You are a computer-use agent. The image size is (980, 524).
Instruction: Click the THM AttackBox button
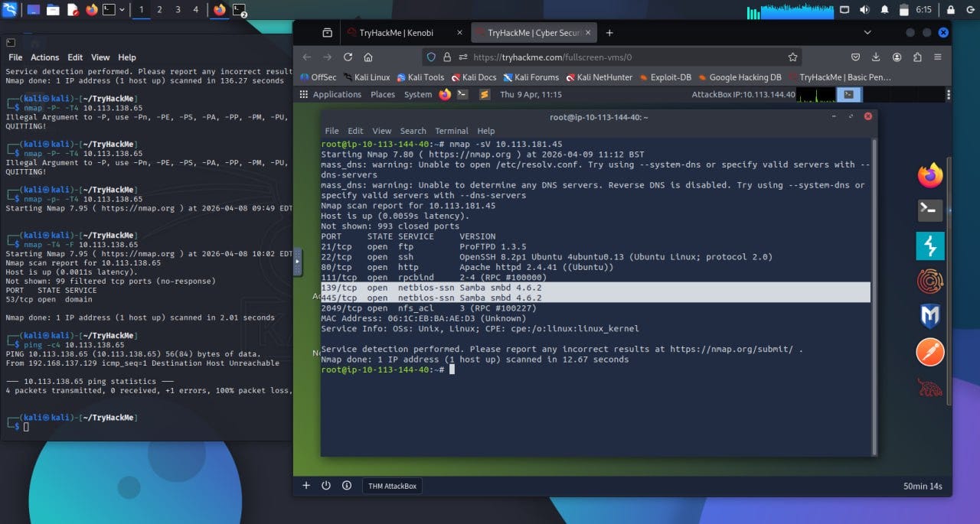pyautogui.click(x=392, y=486)
